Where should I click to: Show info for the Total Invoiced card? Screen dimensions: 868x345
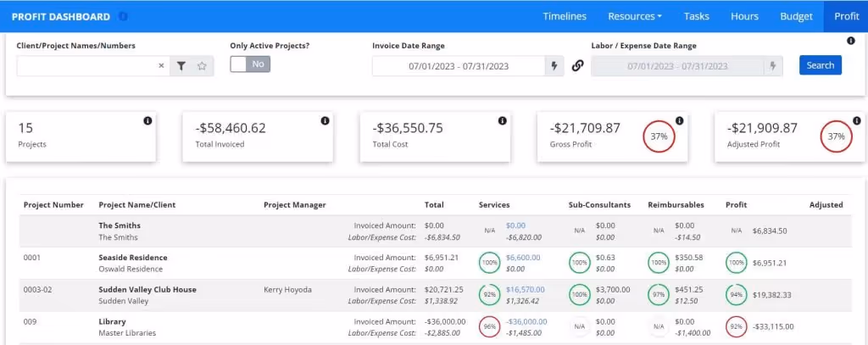click(325, 120)
